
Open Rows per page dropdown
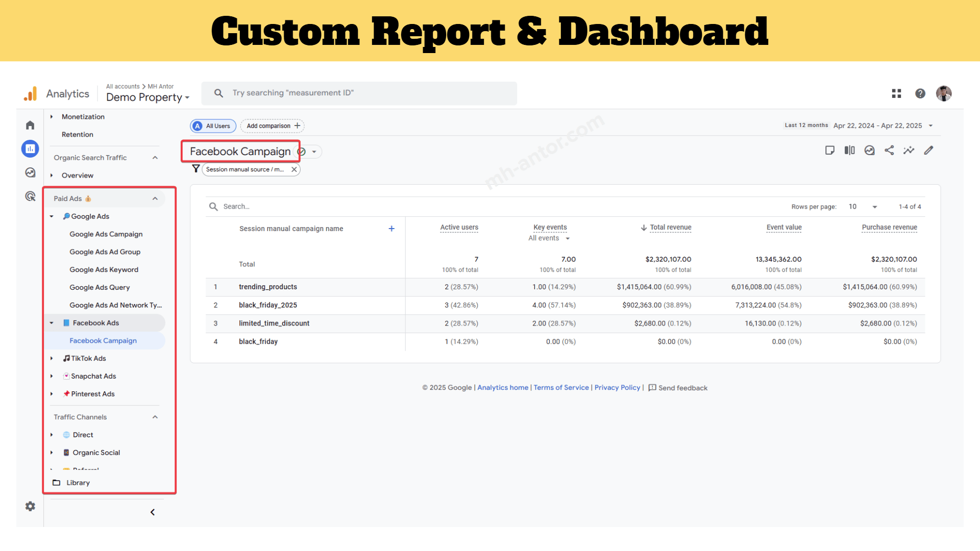(863, 207)
